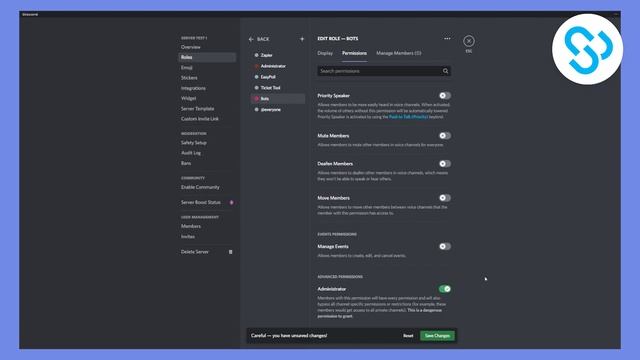
Task: Enable the Deafen Members permission
Action: (x=444, y=164)
